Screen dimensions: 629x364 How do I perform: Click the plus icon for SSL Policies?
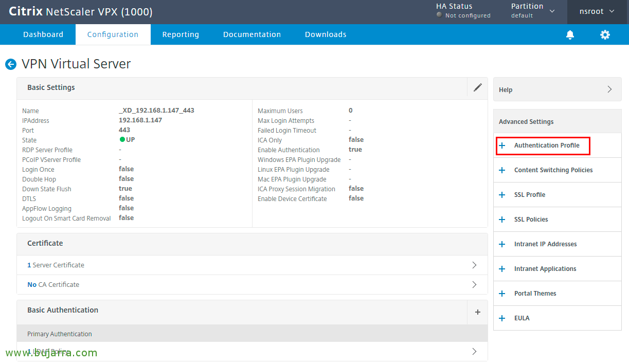click(x=502, y=220)
